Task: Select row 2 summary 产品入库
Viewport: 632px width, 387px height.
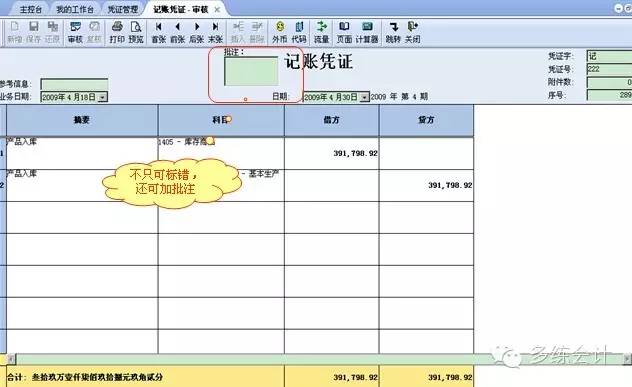Action: pyautogui.click(x=22, y=173)
